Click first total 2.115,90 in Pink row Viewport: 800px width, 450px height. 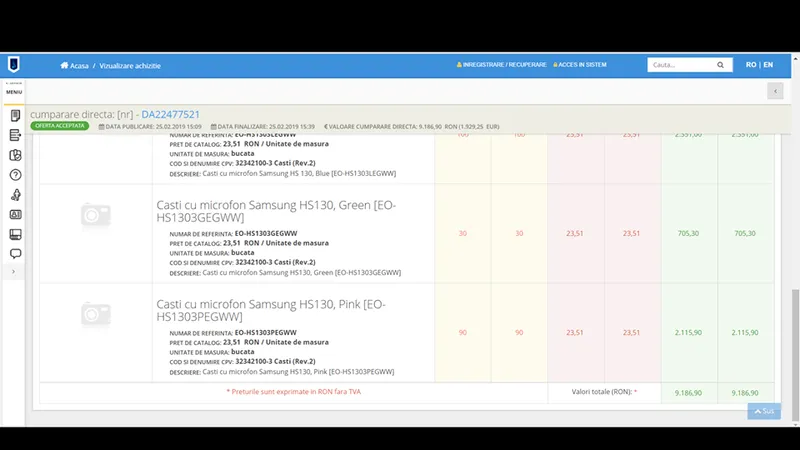click(x=688, y=332)
